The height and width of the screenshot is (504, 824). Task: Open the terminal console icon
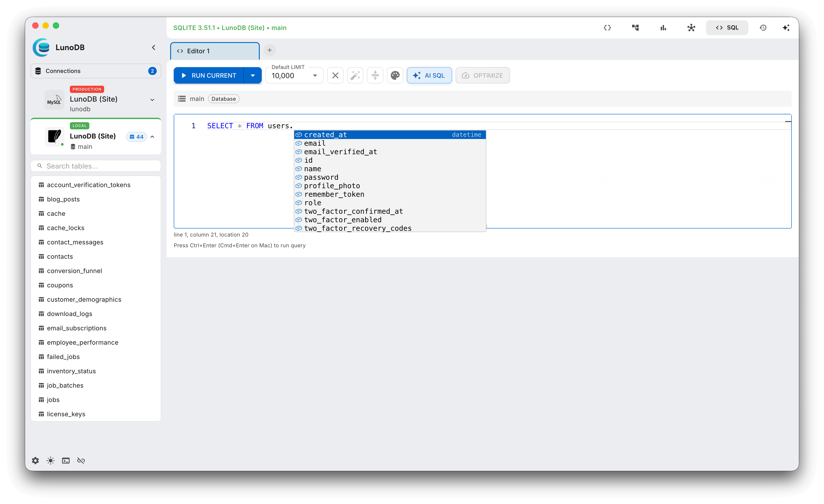pos(66,461)
